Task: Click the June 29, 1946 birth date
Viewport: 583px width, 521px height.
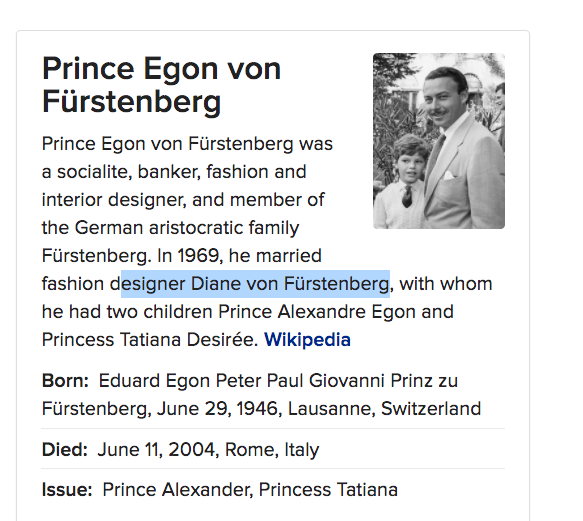Action: point(217,409)
